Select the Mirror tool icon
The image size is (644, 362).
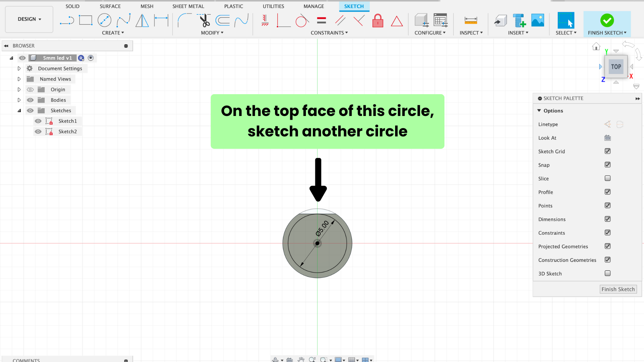[142, 20]
